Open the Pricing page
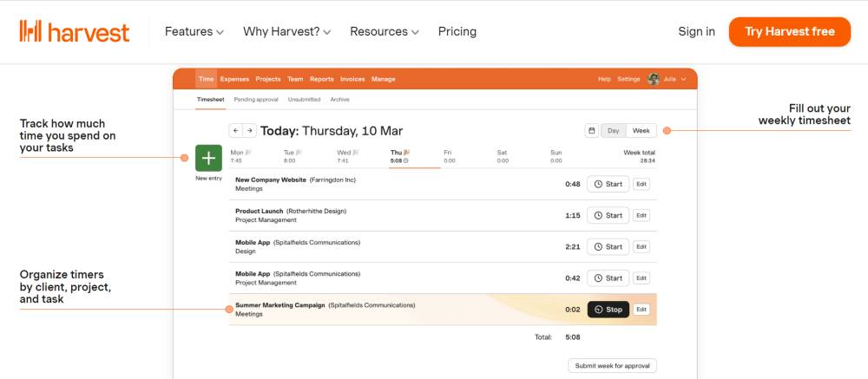Image resolution: width=868 pixels, height=379 pixels. point(457,31)
